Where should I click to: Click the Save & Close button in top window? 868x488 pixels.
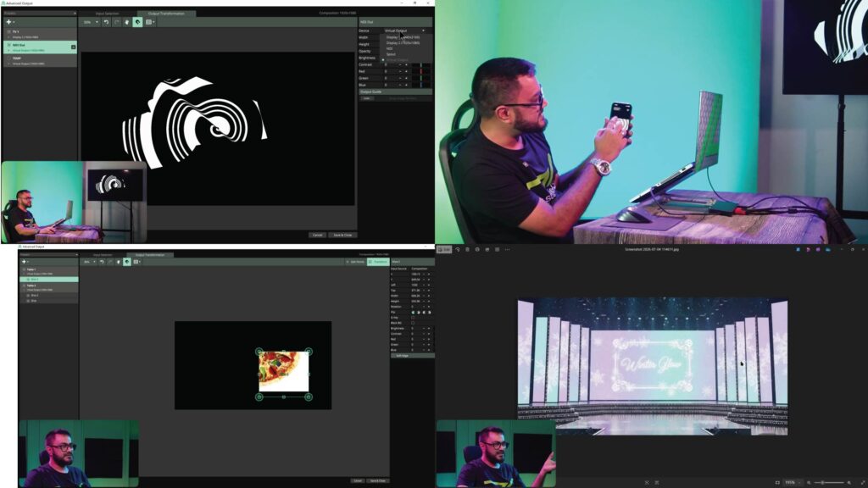tap(342, 236)
